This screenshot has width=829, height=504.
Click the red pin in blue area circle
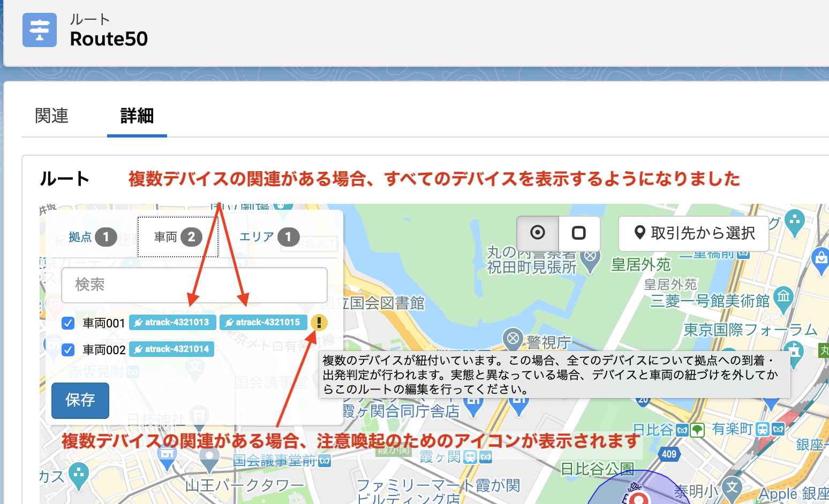[x=638, y=499]
